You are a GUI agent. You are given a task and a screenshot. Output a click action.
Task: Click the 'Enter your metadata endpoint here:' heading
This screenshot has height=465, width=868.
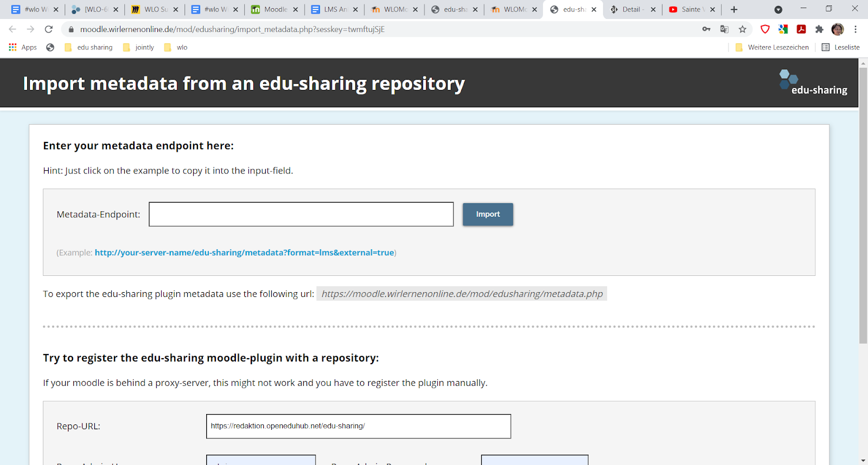[x=138, y=146]
